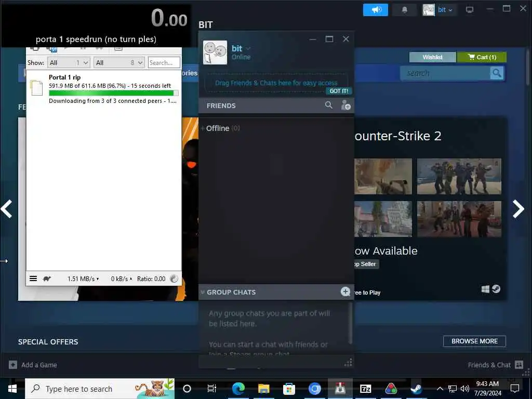This screenshot has height=399, width=532.
Task: Open upload speed limit menu 0 kB/s
Action: point(122,278)
